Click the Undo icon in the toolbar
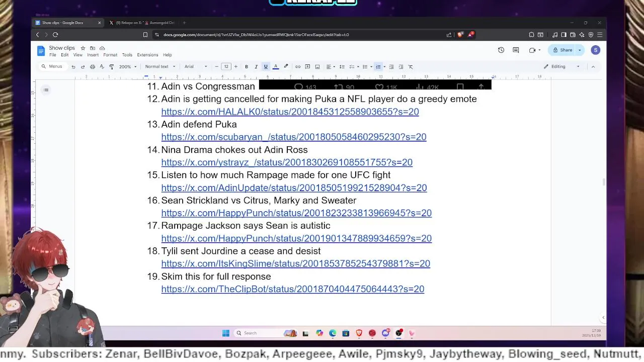 (x=73, y=67)
